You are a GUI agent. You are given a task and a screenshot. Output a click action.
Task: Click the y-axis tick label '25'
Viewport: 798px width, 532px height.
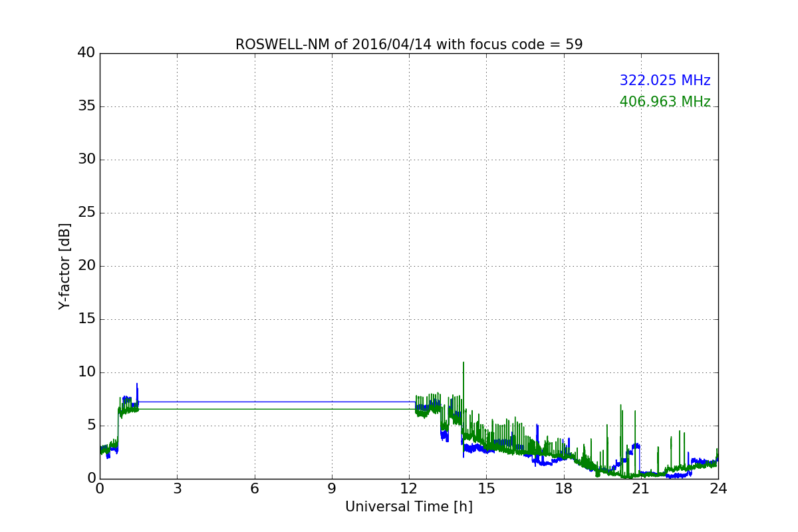(x=86, y=213)
